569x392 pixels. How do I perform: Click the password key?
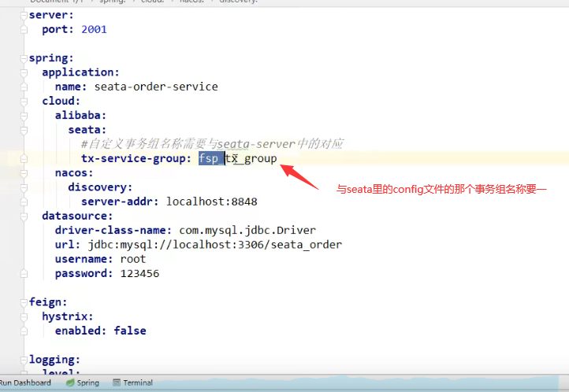pos(84,273)
